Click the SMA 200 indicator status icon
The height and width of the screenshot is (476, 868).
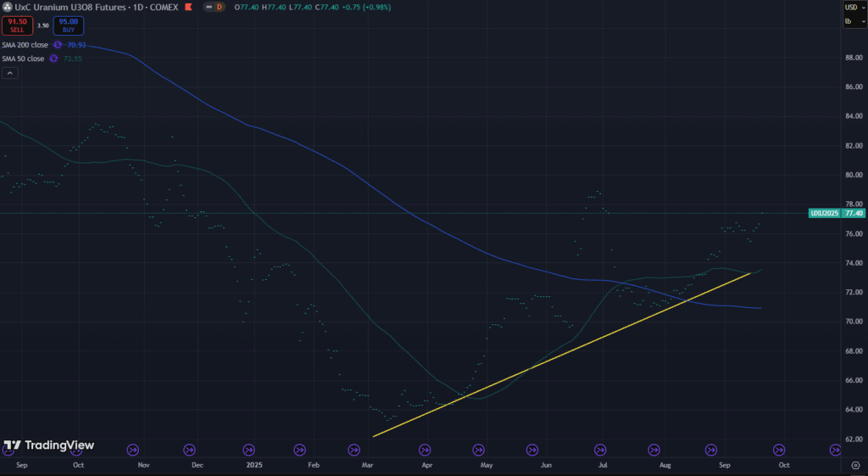57,44
